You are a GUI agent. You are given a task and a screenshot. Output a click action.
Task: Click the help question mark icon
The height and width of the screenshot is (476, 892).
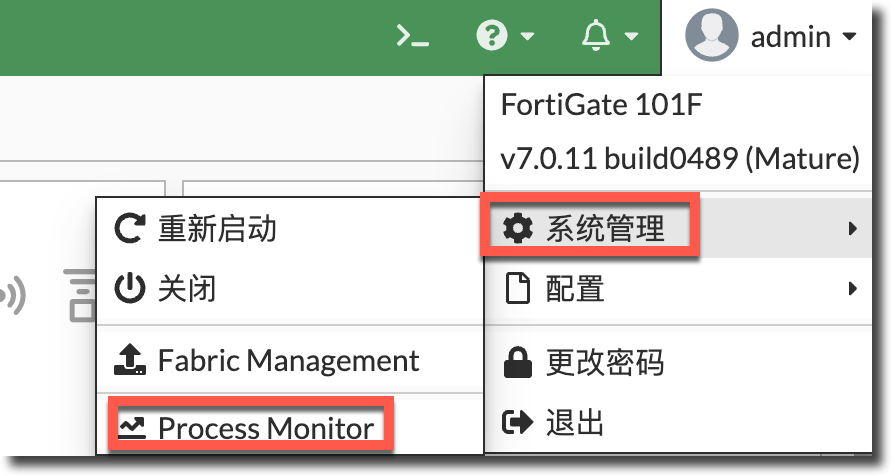(490, 37)
